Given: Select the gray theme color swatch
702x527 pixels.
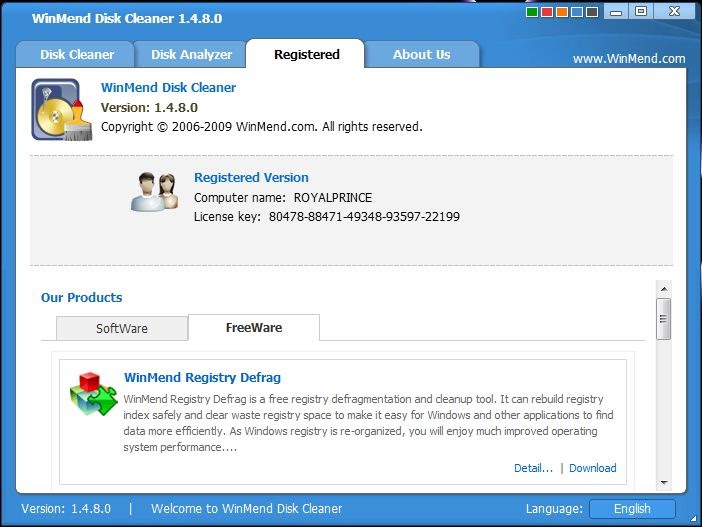Looking at the screenshot, I should coord(592,12).
